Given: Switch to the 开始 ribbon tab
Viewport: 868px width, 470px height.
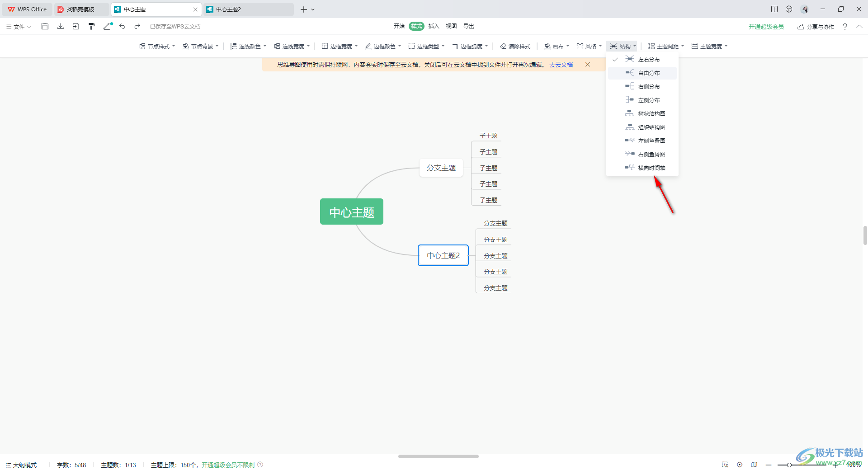Looking at the screenshot, I should click(x=399, y=26).
